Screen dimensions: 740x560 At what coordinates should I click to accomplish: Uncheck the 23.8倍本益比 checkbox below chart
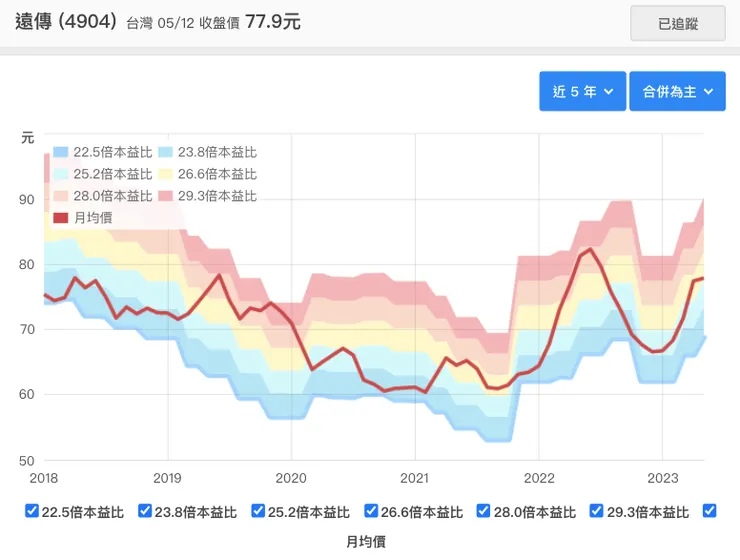pyautogui.click(x=145, y=510)
